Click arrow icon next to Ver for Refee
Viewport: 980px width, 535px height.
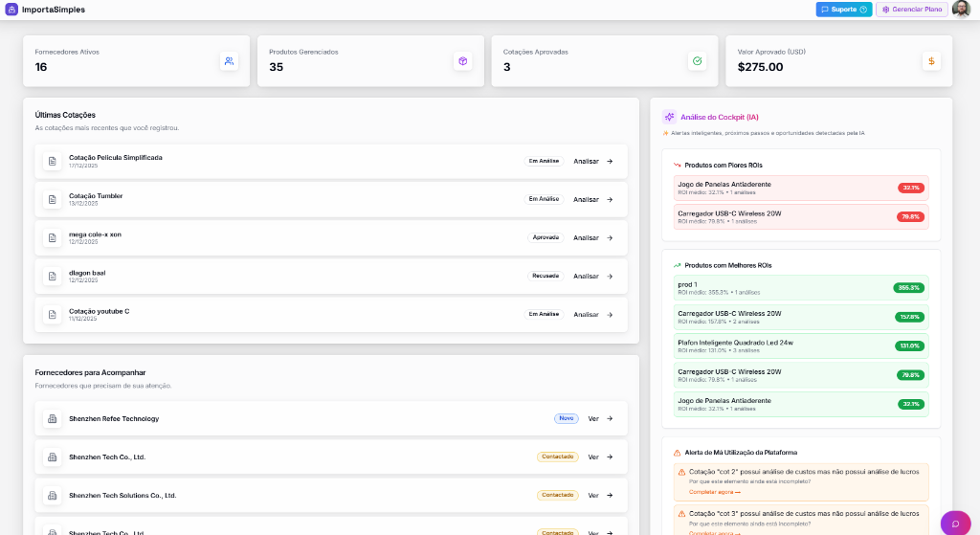pos(610,419)
